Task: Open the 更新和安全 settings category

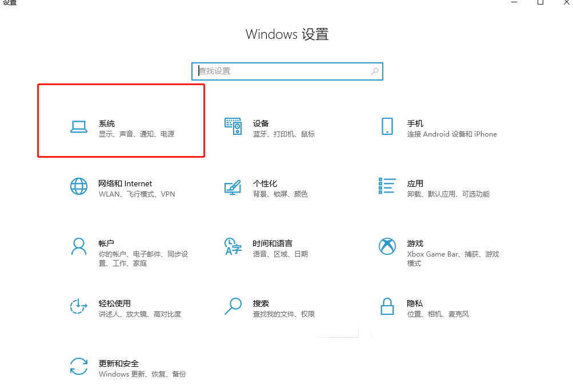Action: [128, 367]
